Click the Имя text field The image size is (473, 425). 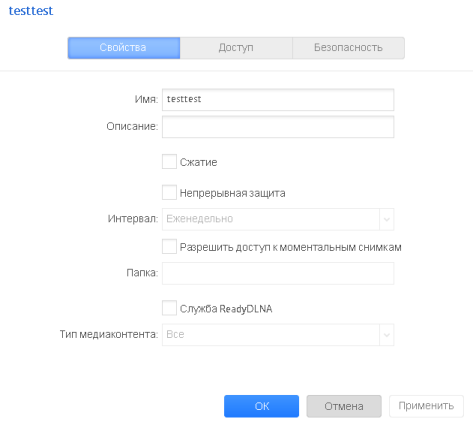point(278,99)
